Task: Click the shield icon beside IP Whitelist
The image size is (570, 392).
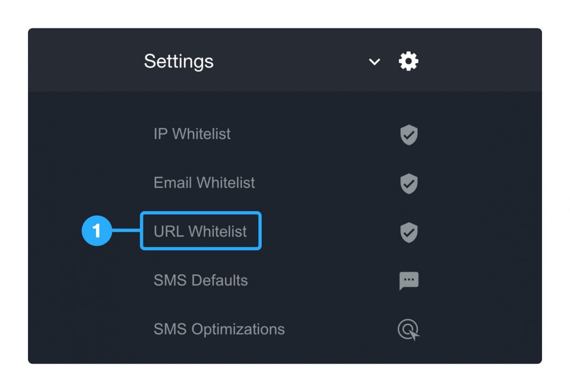Action: click(x=408, y=135)
